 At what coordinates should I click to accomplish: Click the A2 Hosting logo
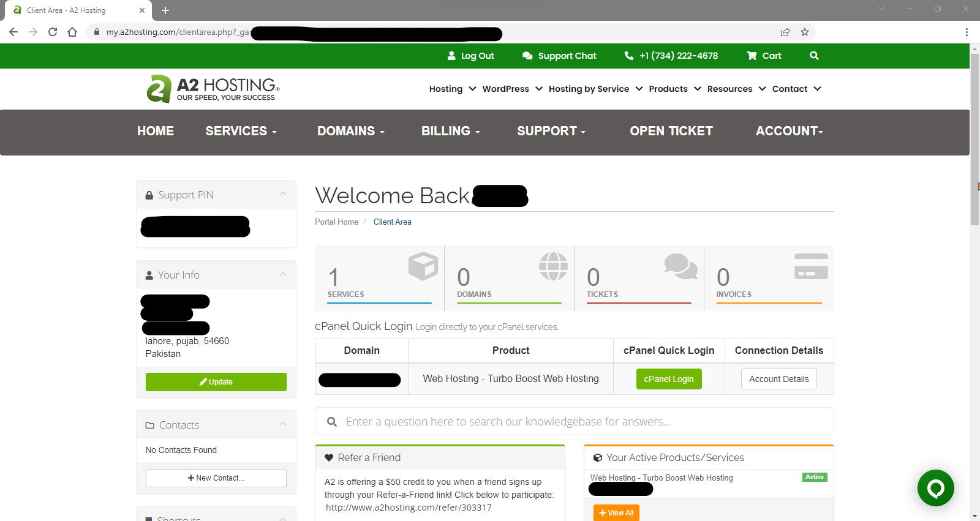(213, 89)
